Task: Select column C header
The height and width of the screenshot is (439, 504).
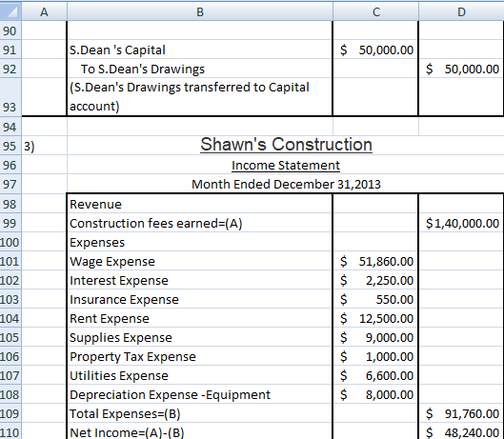Action: [375, 11]
